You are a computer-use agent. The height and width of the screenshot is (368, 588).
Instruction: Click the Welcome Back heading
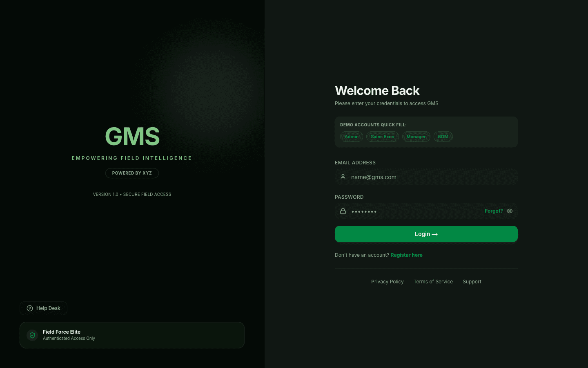pos(377,90)
